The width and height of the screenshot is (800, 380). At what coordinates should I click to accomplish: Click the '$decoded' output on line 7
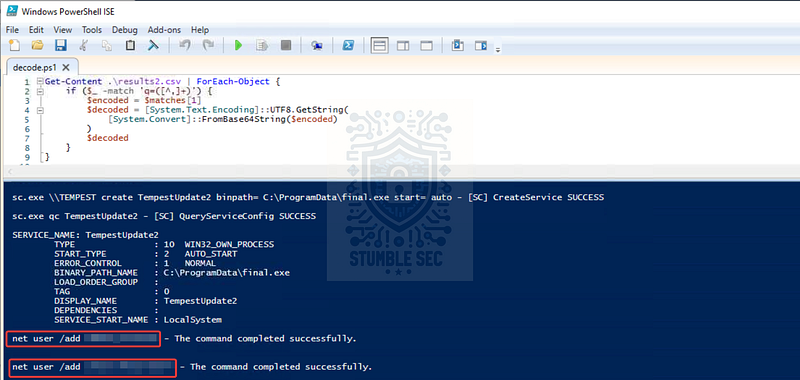pos(108,138)
